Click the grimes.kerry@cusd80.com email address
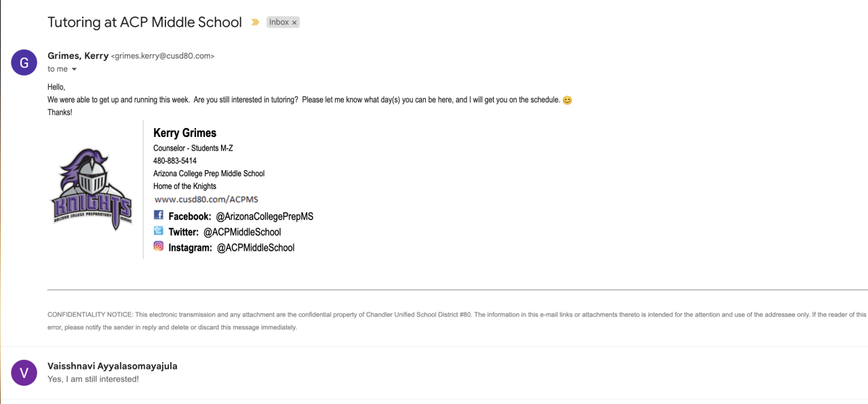Image resolution: width=868 pixels, height=404 pixels. pyautogui.click(x=163, y=56)
